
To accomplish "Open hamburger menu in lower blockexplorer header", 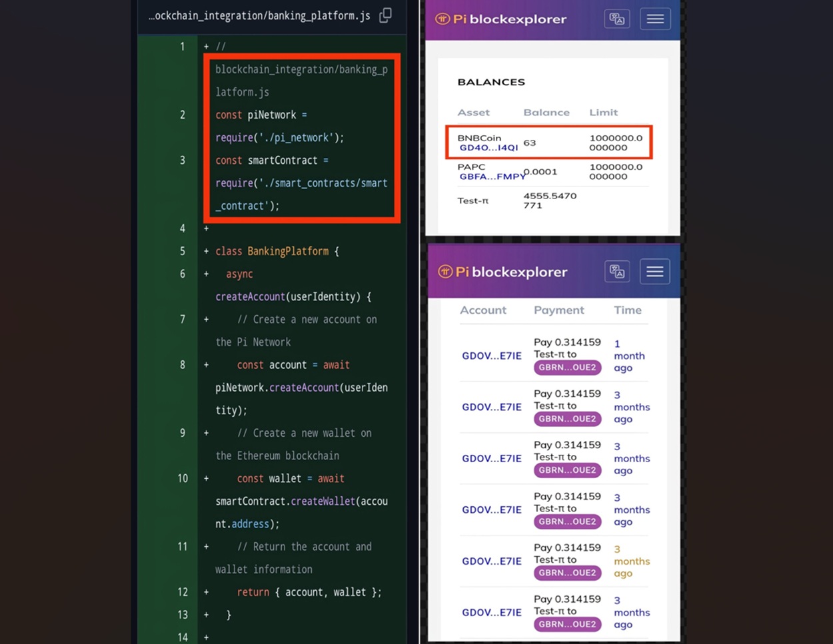I will (x=655, y=272).
